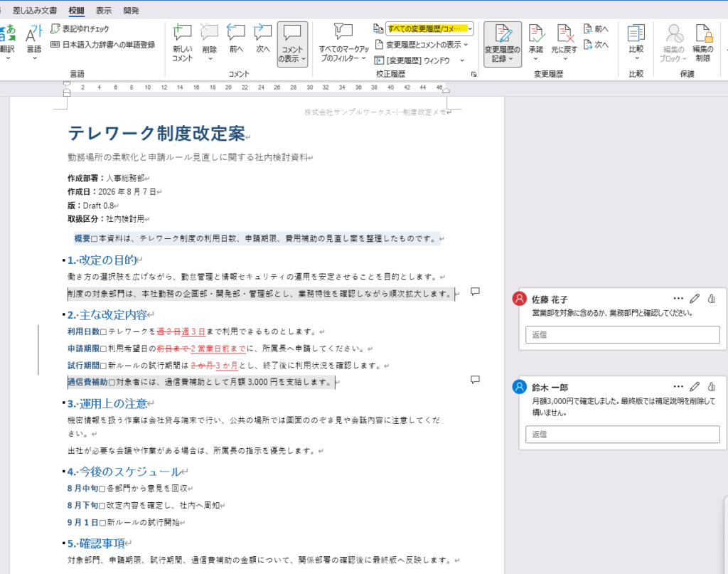The image size is (728, 574).
Task: Expand the 削除 comment dropdown arrow
Action: (210, 59)
